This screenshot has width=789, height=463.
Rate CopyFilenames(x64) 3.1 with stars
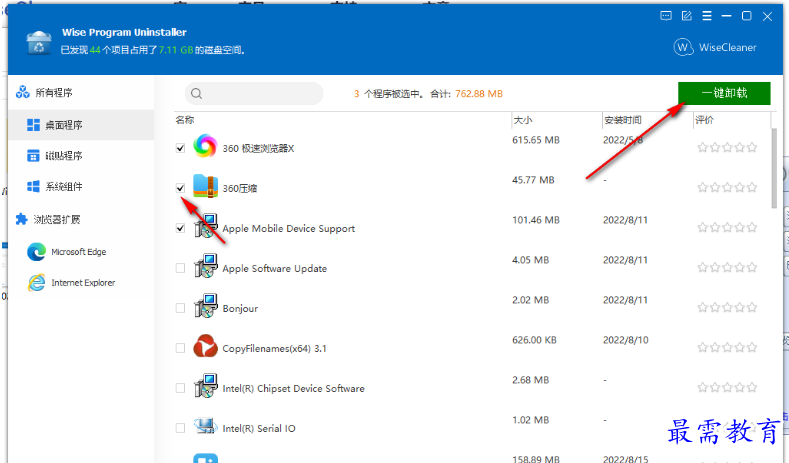pos(727,347)
